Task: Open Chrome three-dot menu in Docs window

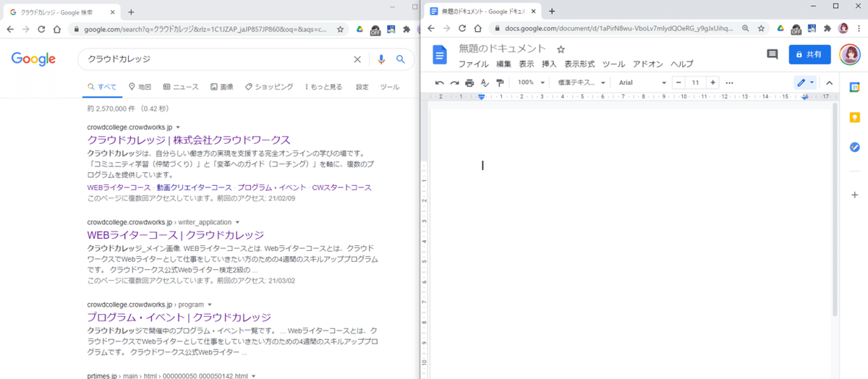Action: coord(859,29)
